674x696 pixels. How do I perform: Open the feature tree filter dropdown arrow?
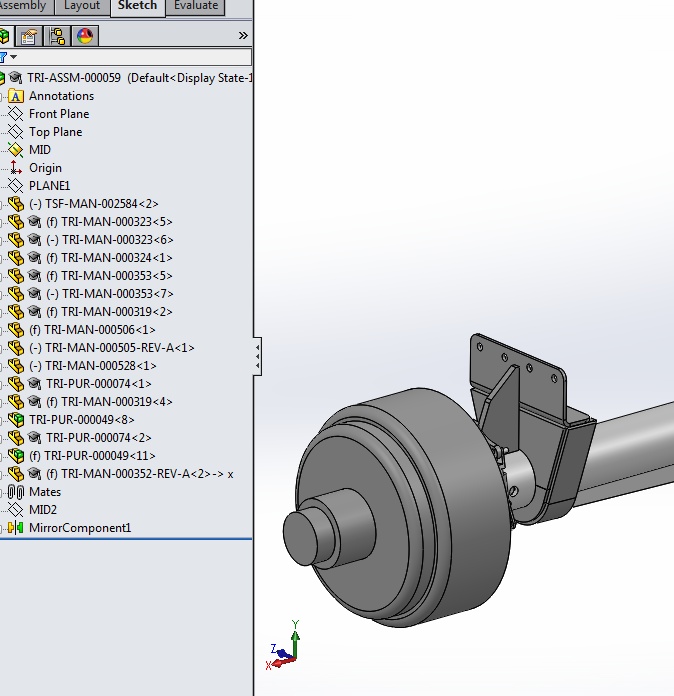click(14, 57)
